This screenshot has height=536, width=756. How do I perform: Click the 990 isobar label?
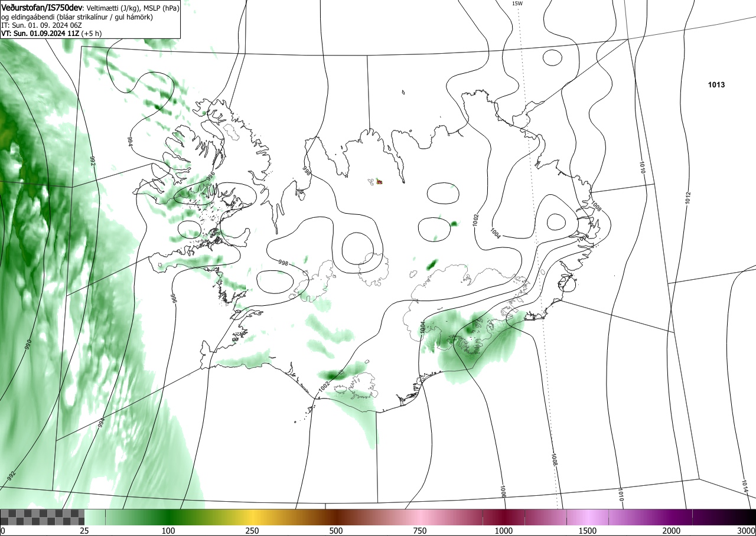27,345
